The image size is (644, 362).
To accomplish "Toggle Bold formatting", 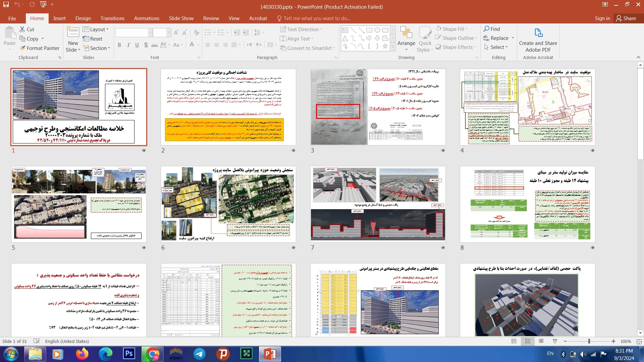I will (119, 45).
